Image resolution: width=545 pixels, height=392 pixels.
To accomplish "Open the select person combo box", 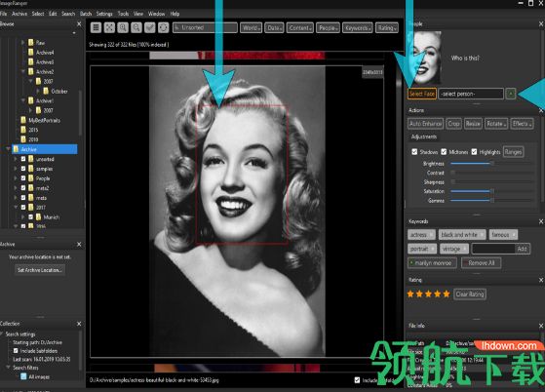I will coord(471,94).
